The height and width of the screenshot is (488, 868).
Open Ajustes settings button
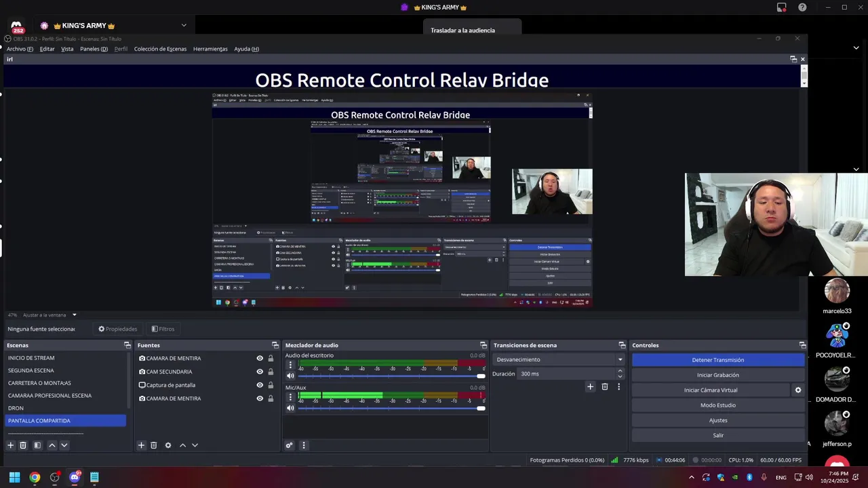(x=718, y=420)
